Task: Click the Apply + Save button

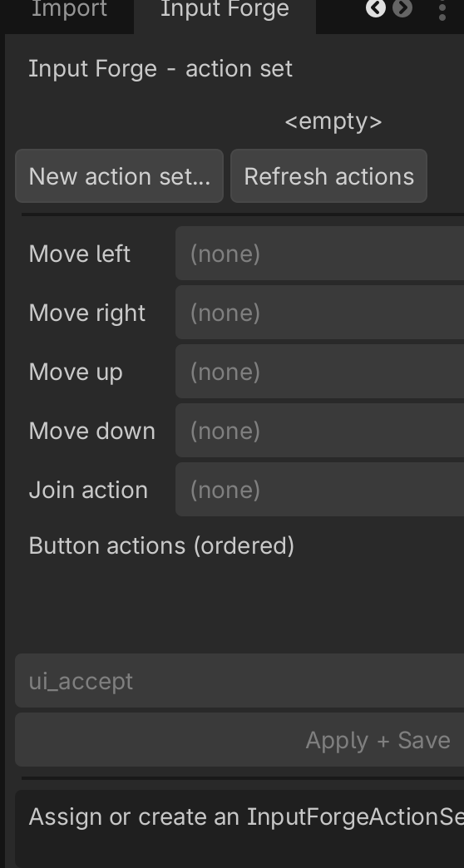Action: 239,740
